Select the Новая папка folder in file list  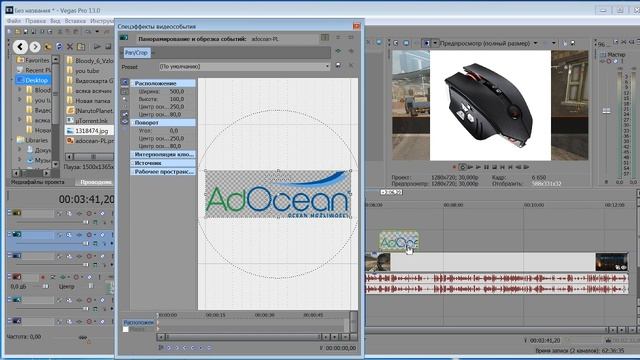[89, 100]
